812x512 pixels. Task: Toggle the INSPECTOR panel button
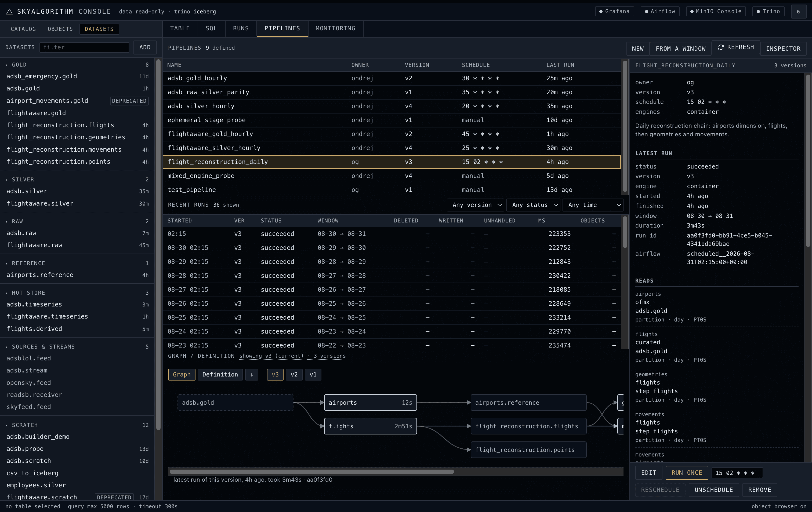point(783,49)
